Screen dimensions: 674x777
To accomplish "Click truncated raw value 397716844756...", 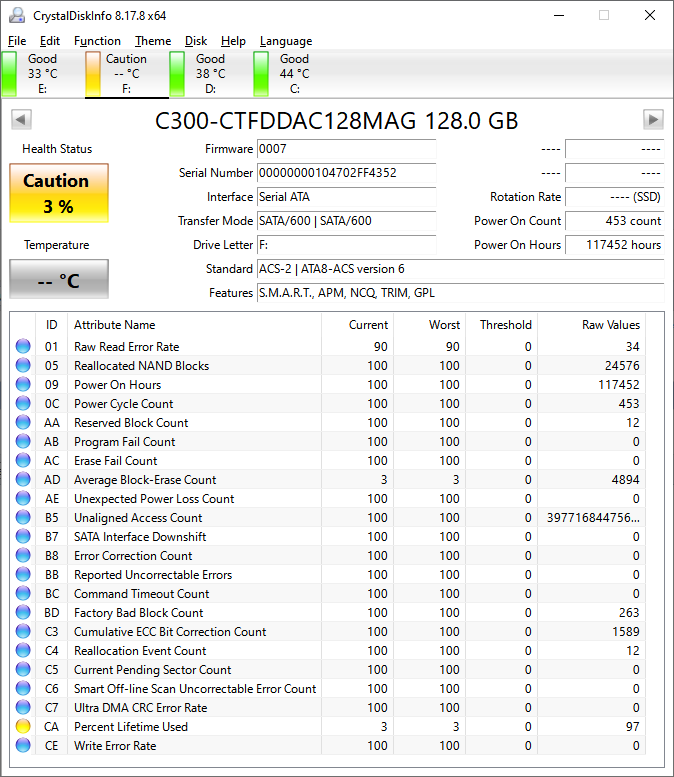I will 593,517.
